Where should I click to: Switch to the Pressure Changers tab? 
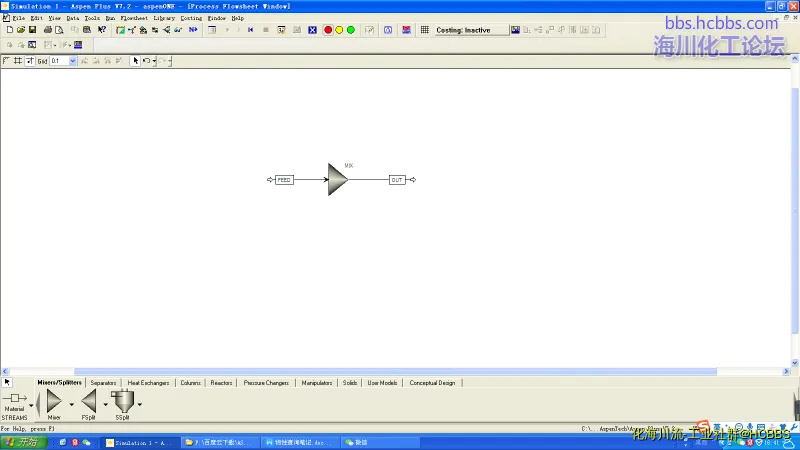click(266, 383)
